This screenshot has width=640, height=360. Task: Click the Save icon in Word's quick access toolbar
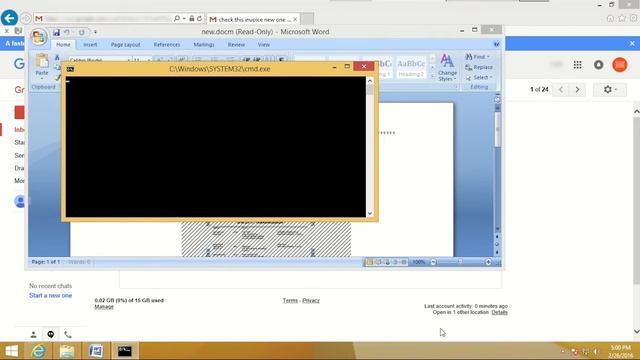coord(56,32)
